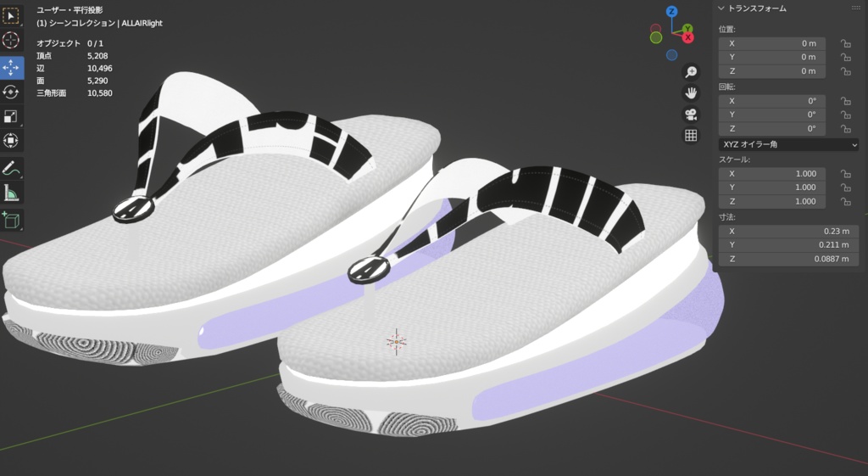
Task: Lock the scale X value
Action: pos(845,173)
